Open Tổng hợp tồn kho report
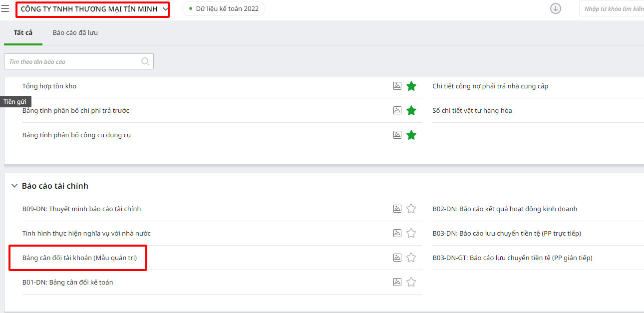Viewport: 644px width, 313px height. [49, 86]
